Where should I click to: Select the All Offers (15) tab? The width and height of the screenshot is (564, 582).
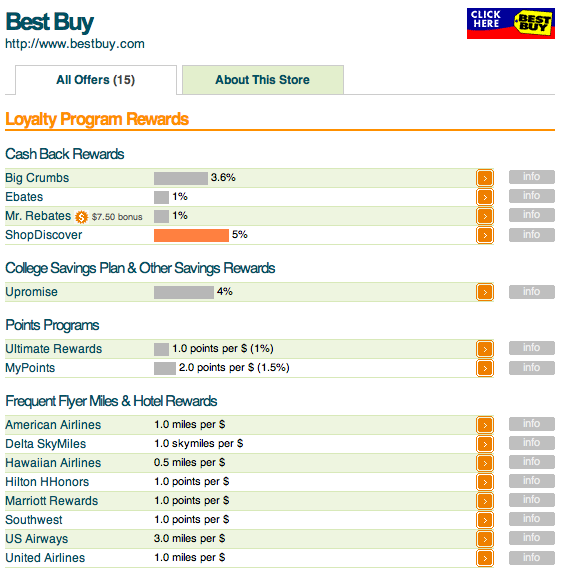[x=96, y=80]
